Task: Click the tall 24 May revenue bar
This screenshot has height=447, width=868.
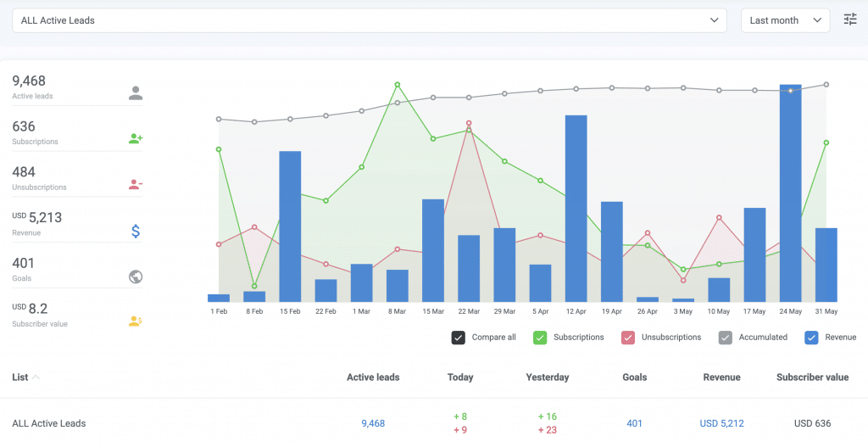Action: [x=790, y=193]
